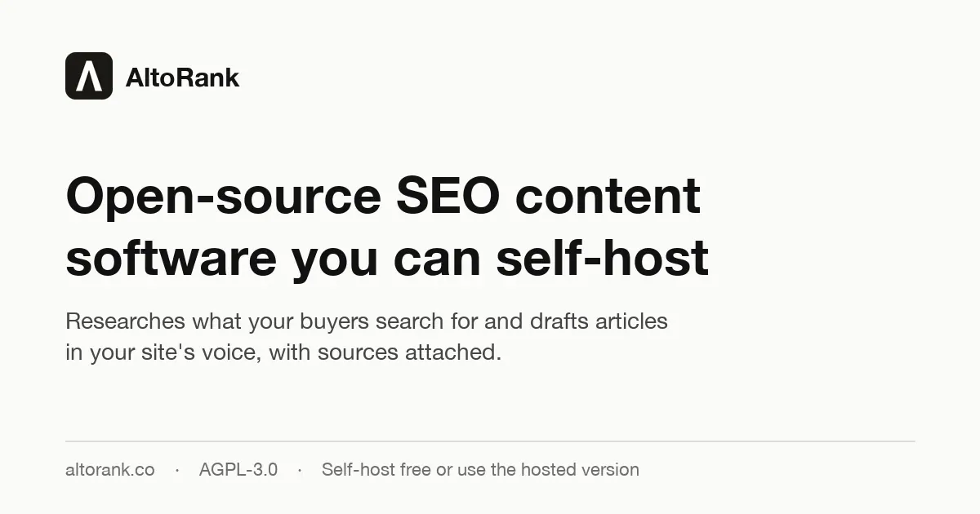Click the word "content" in the headline
This screenshot has height=514, width=980.
click(x=608, y=197)
